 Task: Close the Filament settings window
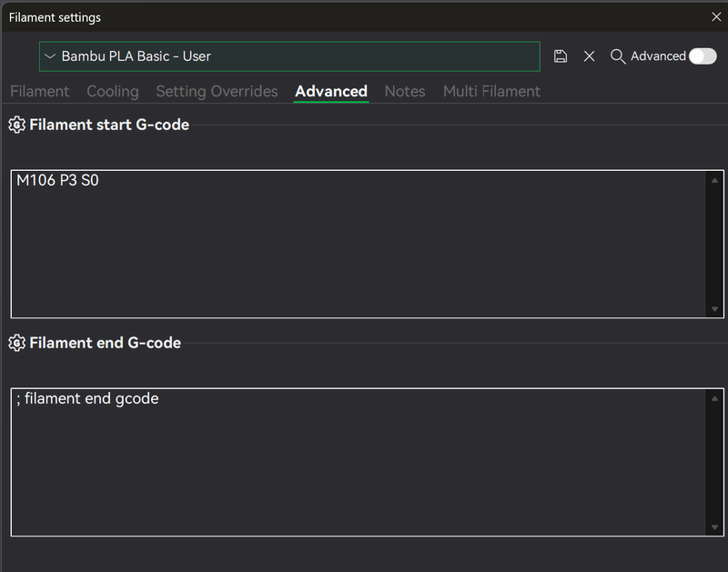point(715,16)
